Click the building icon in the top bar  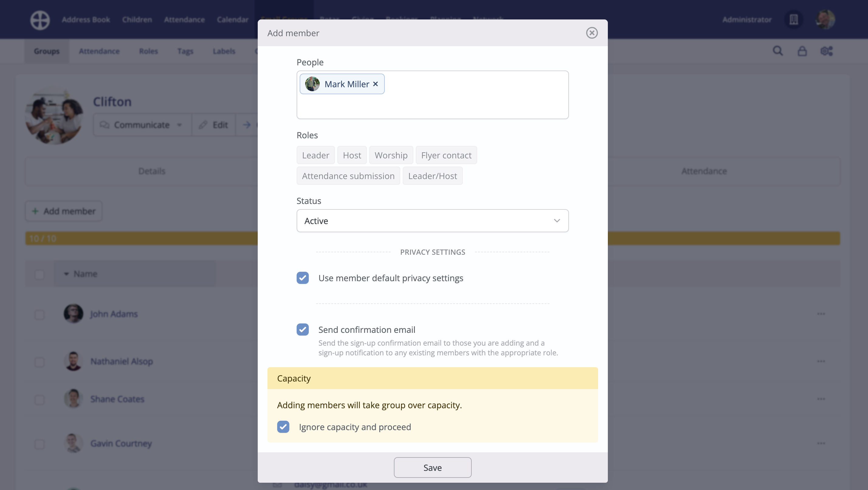click(x=794, y=19)
